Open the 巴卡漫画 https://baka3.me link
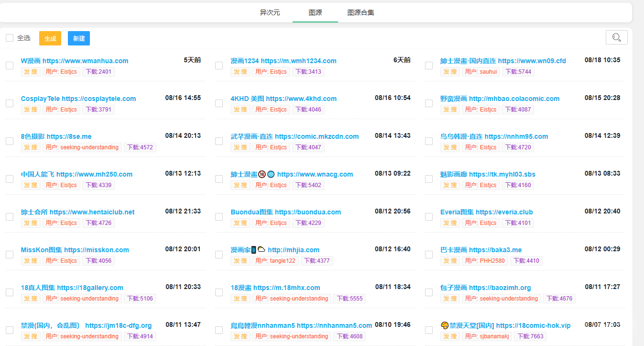Viewport: 644px width, 346px height. [481, 250]
